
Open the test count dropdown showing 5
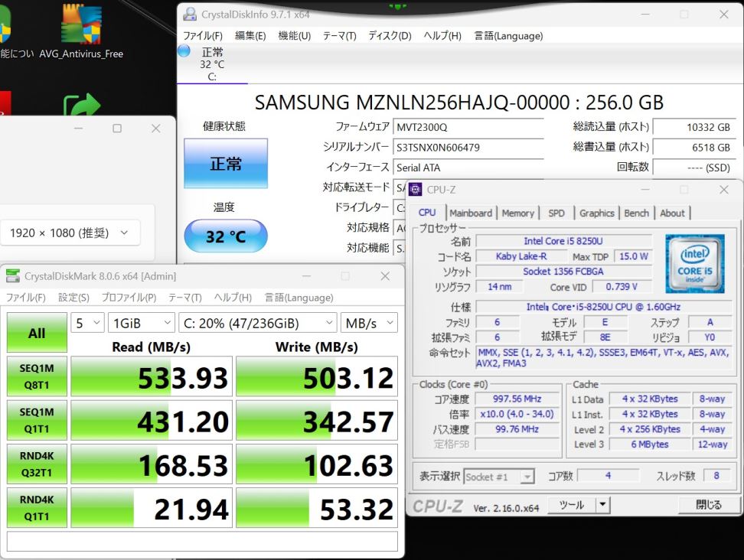tap(87, 323)
